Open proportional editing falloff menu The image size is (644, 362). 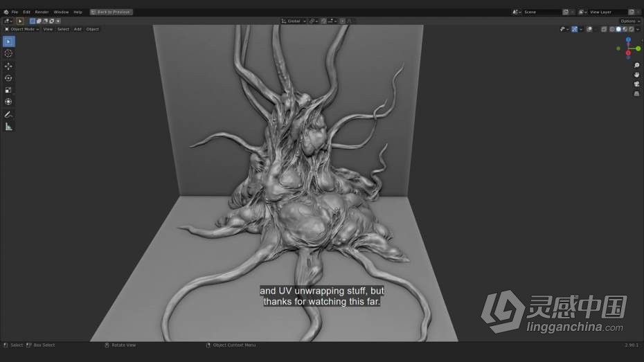[x=350, y=21]
